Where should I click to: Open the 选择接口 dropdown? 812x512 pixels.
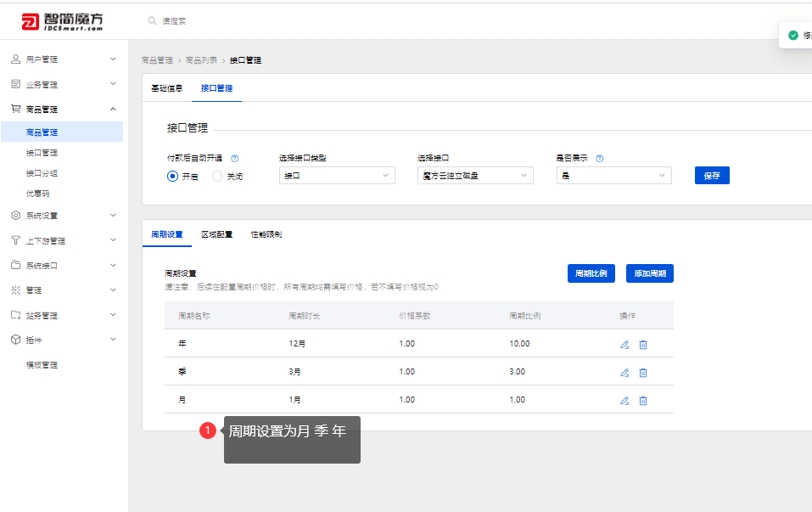coord(475,175)
